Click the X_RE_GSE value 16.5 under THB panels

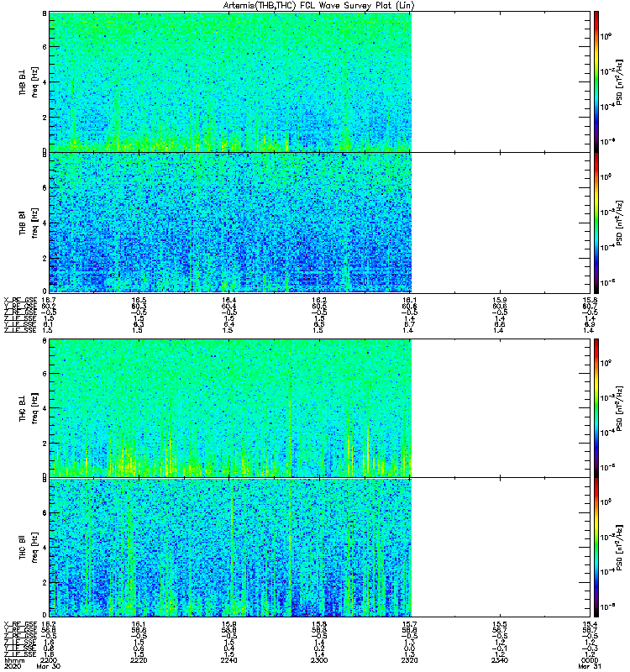point(139,300)
